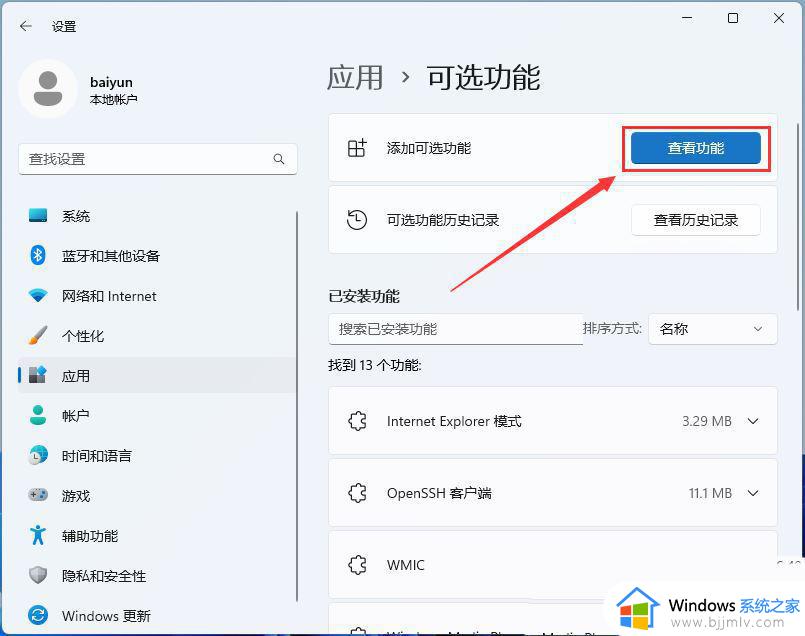Click the Internet Explorer 模式 puzzle icon

(357, 421)
